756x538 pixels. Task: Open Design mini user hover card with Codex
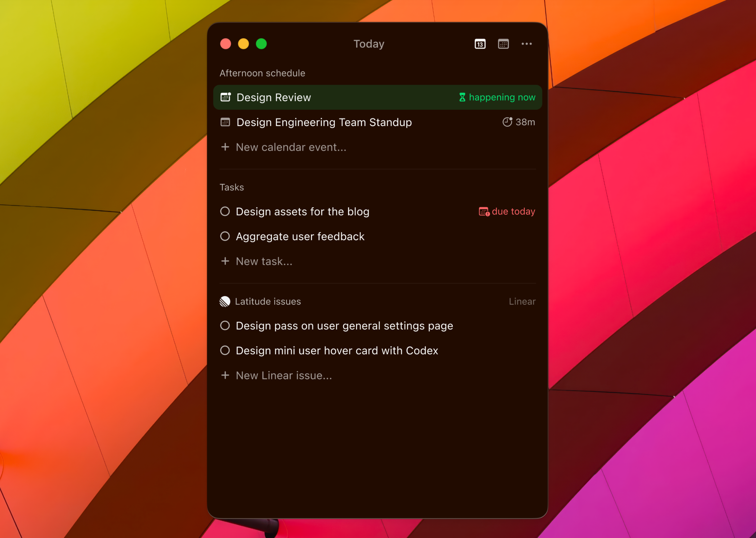point(337,350)
